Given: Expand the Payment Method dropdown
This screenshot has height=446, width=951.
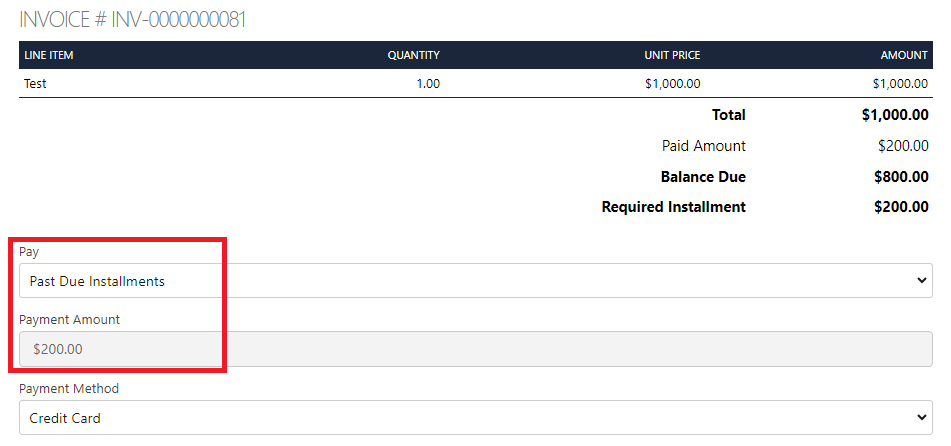Looking at the screenshot, I should pos(475,418).
